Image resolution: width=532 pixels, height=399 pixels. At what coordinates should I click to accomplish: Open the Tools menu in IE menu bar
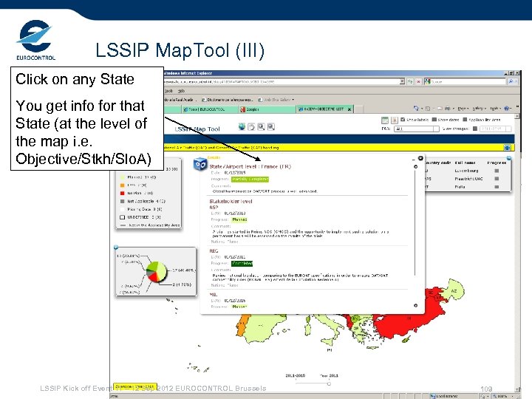(x=168, y=91)
